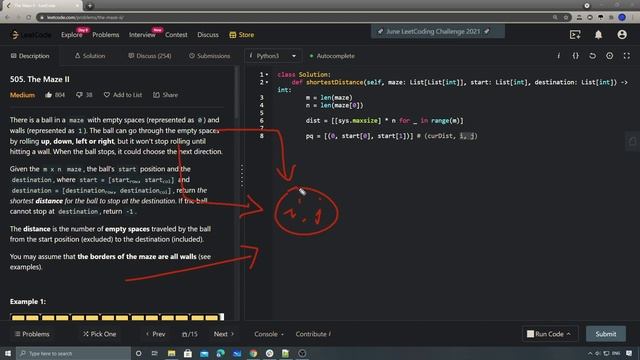The height and width of the screenshot is (360, 640).
Task: Reload the page in browser
Action: pos(29,18)
